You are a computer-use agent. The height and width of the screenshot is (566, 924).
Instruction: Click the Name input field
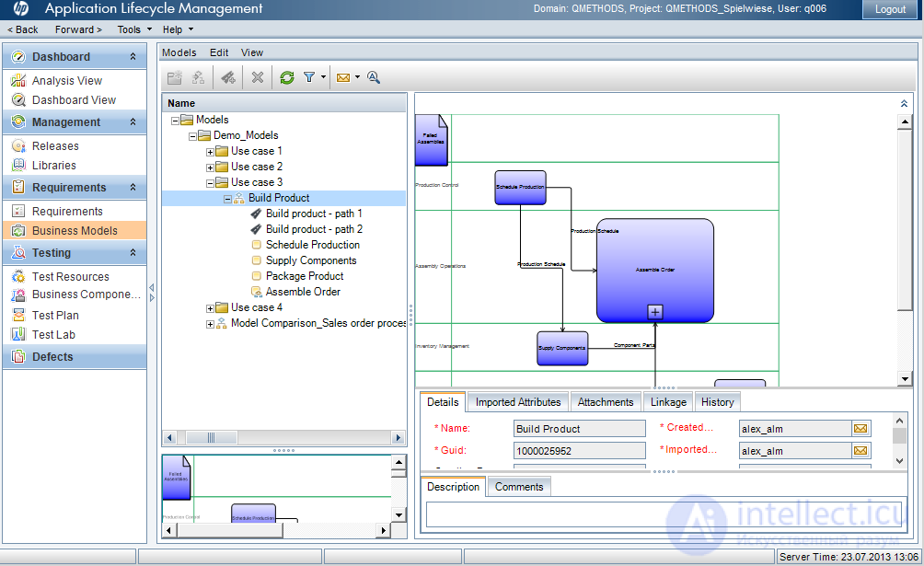click(x=580, y=429)
